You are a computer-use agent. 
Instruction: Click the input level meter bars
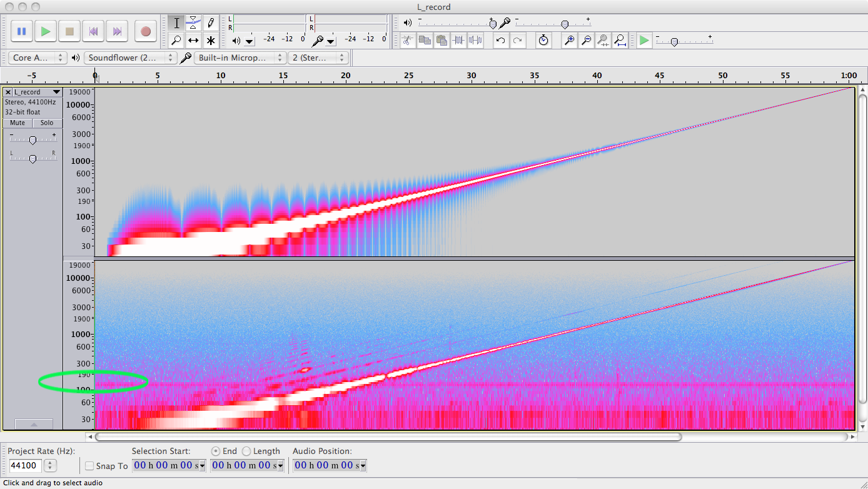tap(350, 24)
